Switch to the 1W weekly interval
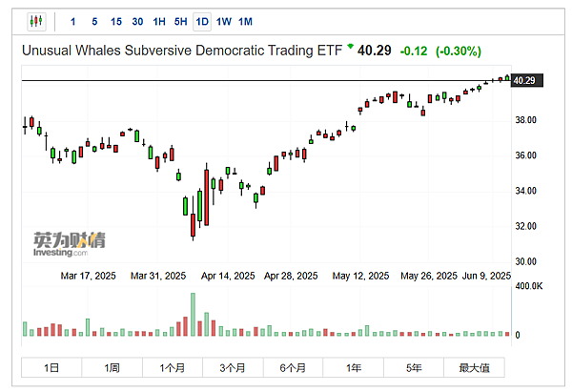The height and width of the screenshot is (392, 572). coord(224,21)
